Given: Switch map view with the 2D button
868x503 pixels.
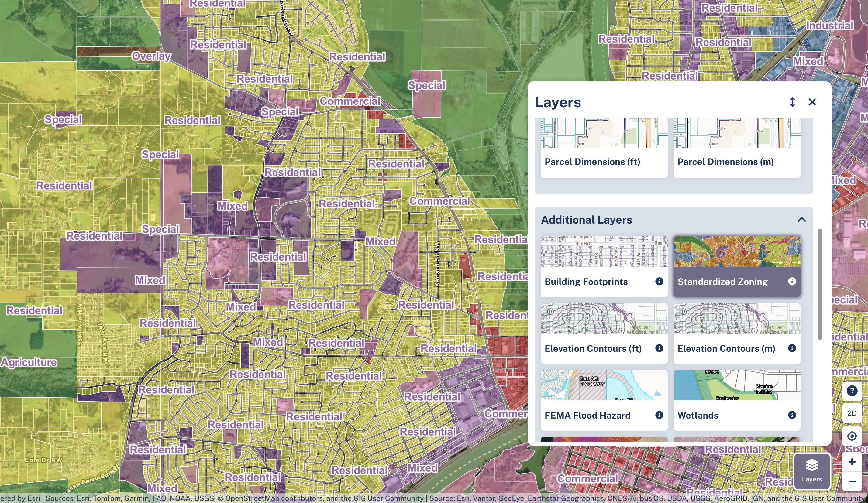Looking at the screenshot, I should point(852,413).
